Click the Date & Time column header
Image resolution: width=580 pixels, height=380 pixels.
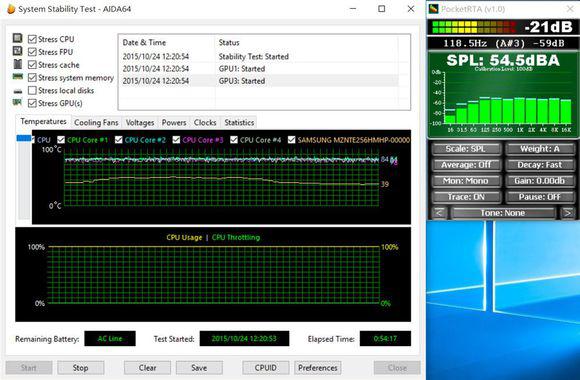point(167,43)
